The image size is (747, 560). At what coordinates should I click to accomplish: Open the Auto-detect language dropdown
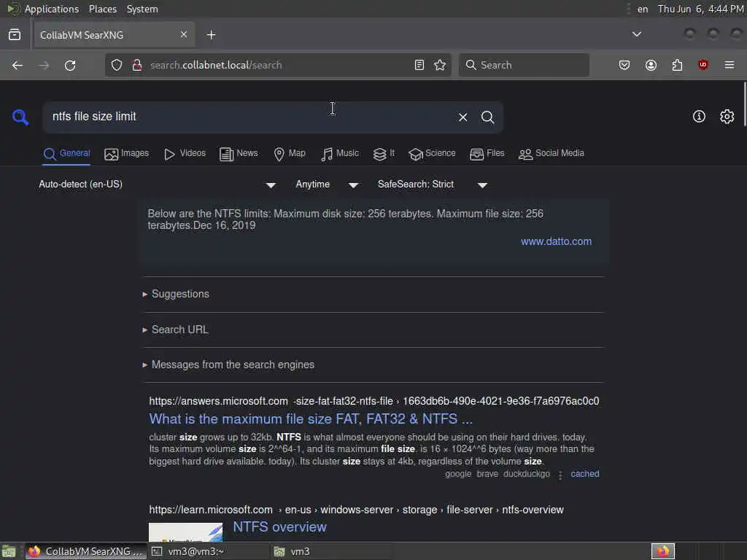(158, 184)
